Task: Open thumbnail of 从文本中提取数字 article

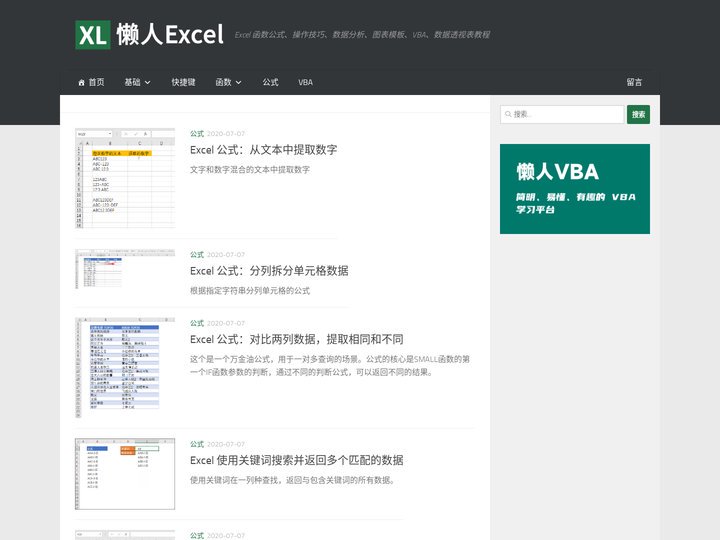Action: point(125,178)
